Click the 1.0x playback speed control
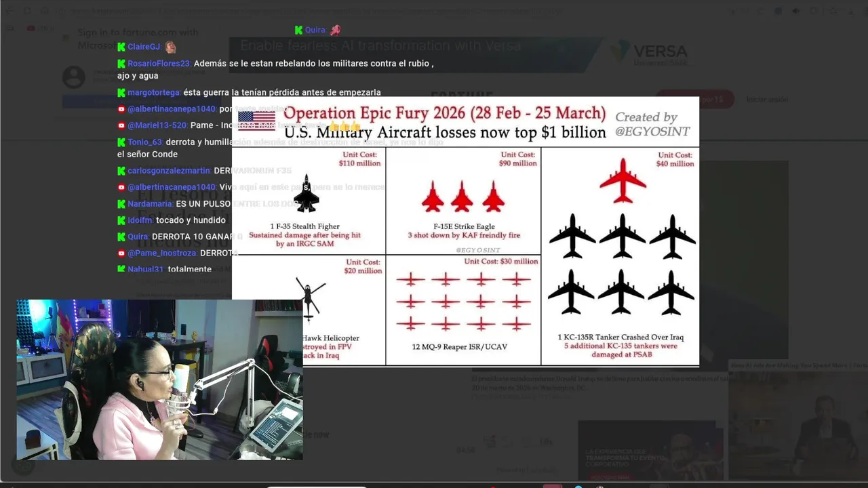Image resolution: width=868 pixels, height=488 pixels. (x=545, y=442)
